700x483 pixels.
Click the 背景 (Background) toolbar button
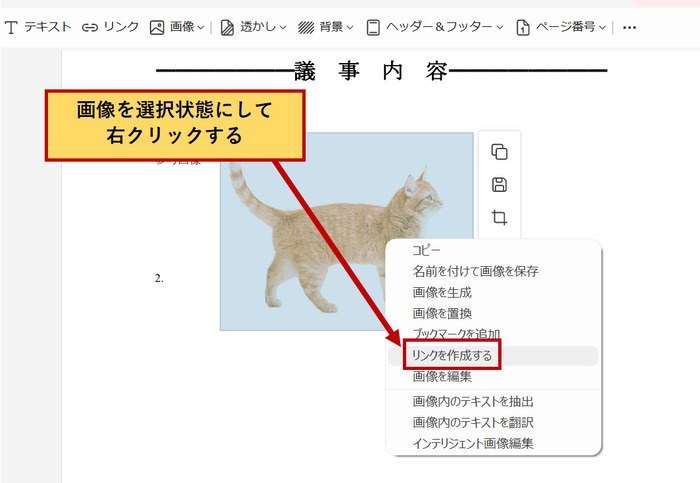321,27
